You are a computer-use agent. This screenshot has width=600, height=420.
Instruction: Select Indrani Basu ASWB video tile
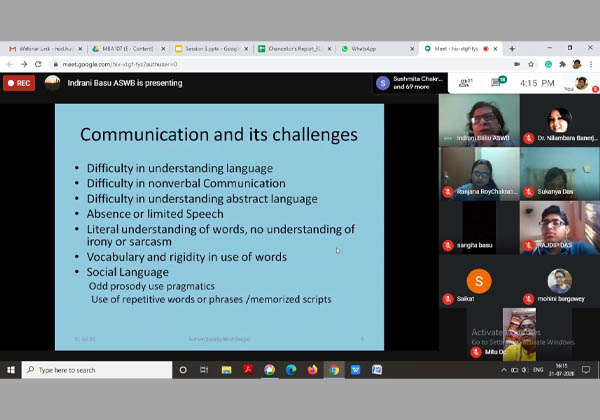[479, 120]
